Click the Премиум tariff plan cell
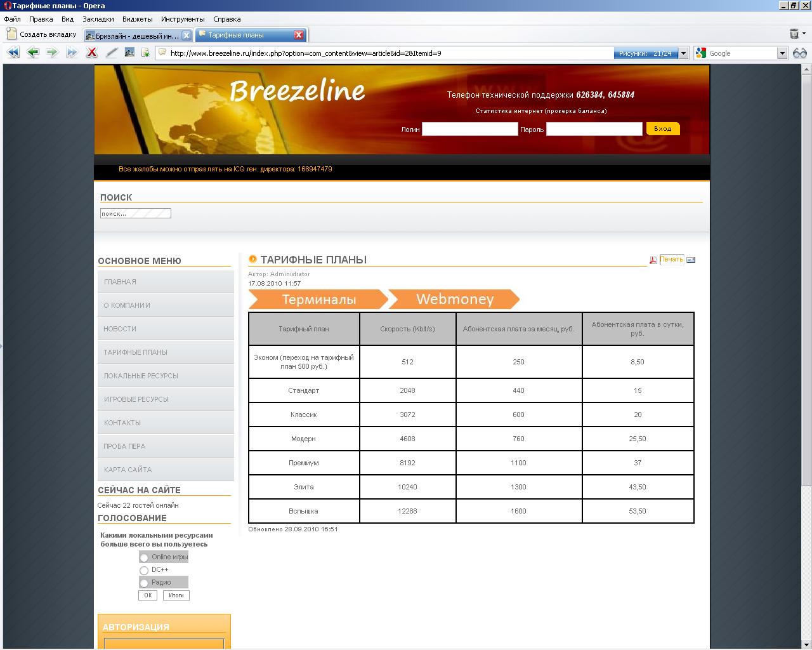Viewport: 812px width, 650px height. pos(304,463)
